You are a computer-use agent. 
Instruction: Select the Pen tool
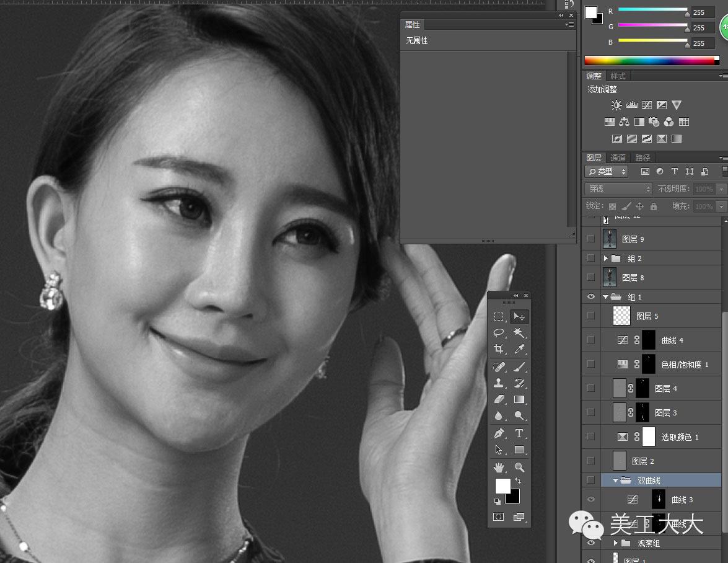[x=499, y=433]
